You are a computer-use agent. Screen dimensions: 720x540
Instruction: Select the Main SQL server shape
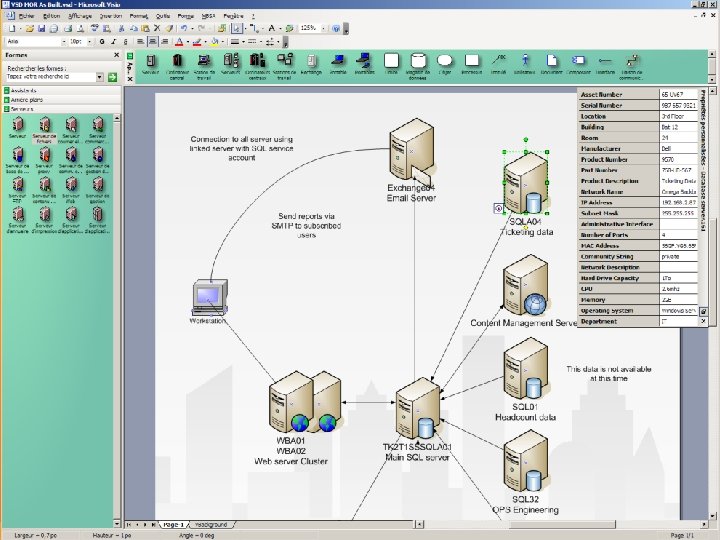[418, 408]
